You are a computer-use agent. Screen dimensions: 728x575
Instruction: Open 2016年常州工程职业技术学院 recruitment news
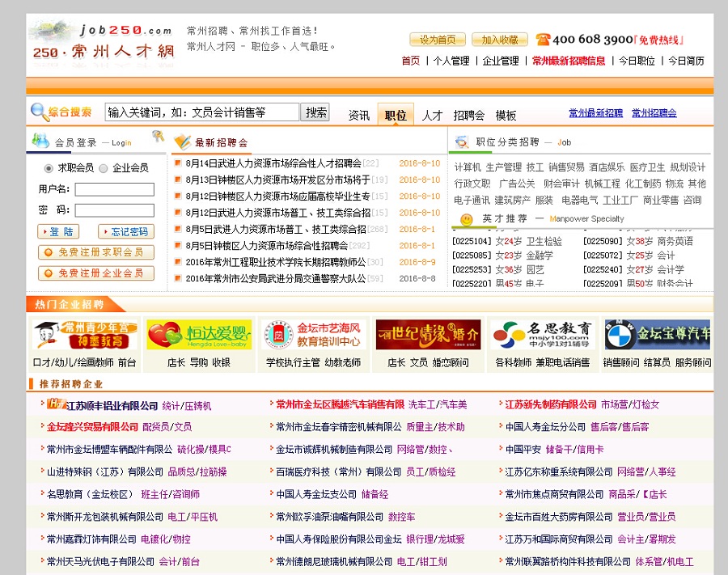pos(276,262)
